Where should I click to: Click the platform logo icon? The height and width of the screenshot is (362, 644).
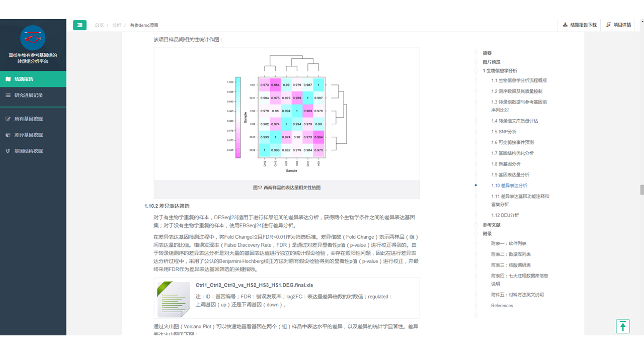click(33, 38)
